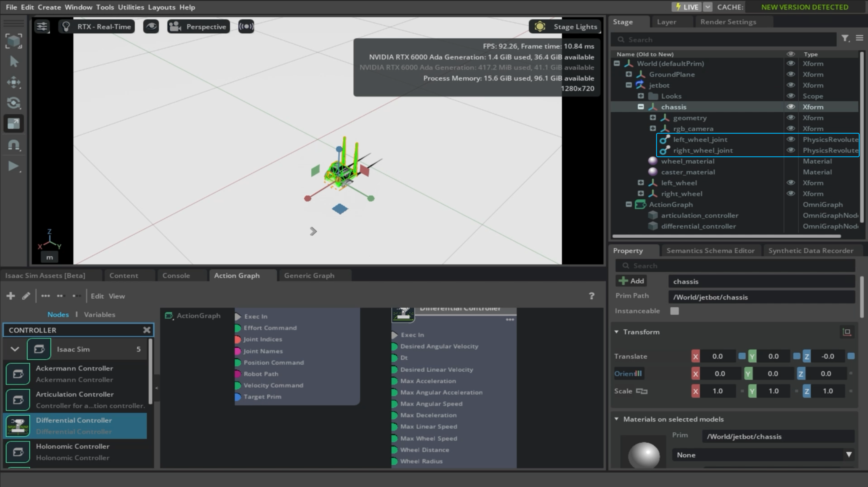Switch to the Layer tab
The image size is (868, 487).
666,22
